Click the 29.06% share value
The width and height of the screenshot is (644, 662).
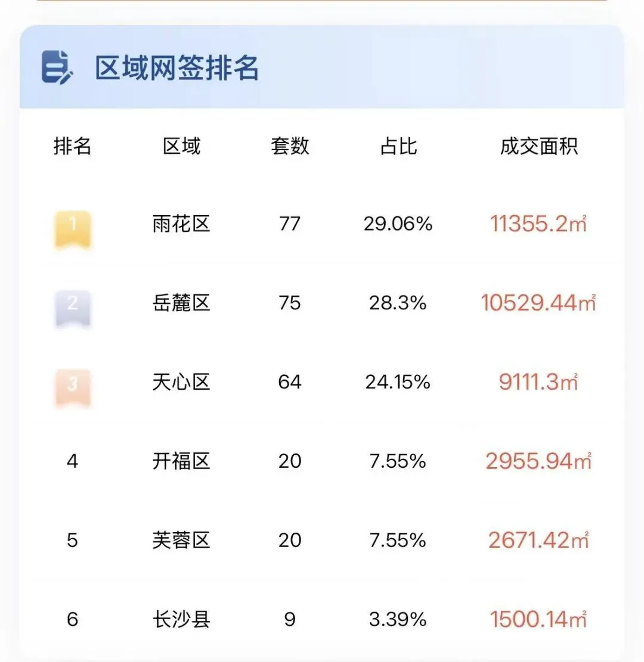(398, 224)
